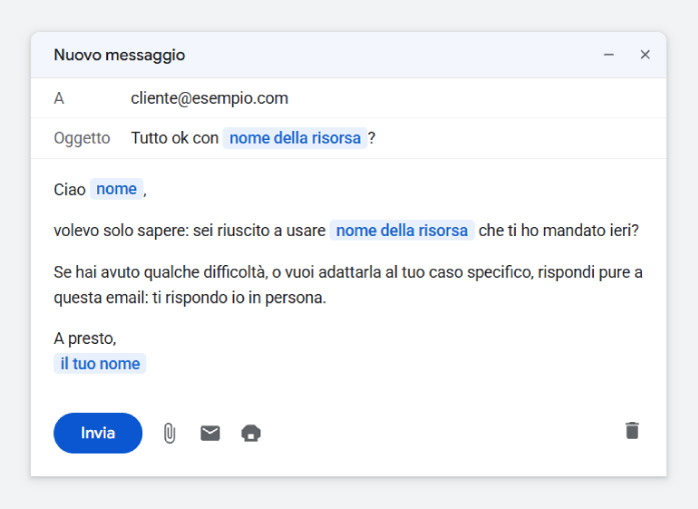698x509 pixels.
Task: Place cursor in the "Se hai avuto qualche difficoltà" paragraph
Action: pos(348,285)
